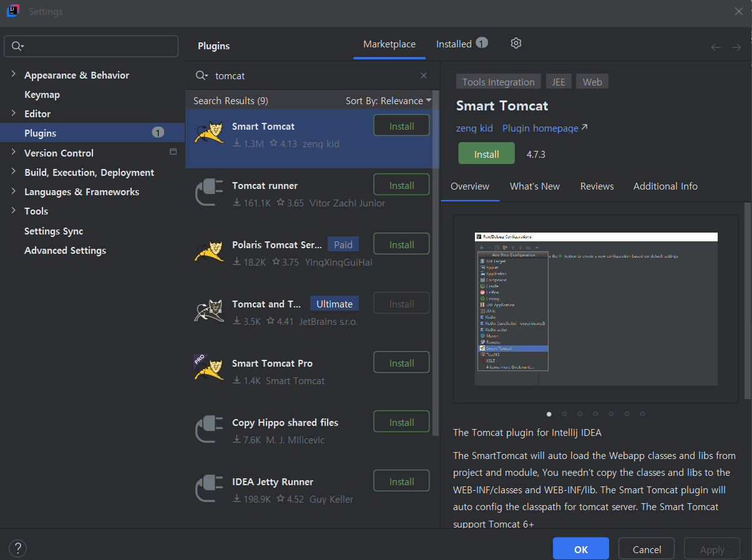Open the What's New tab
The width and height of the screenshot is (752, 560).
[x=535, y=186]
